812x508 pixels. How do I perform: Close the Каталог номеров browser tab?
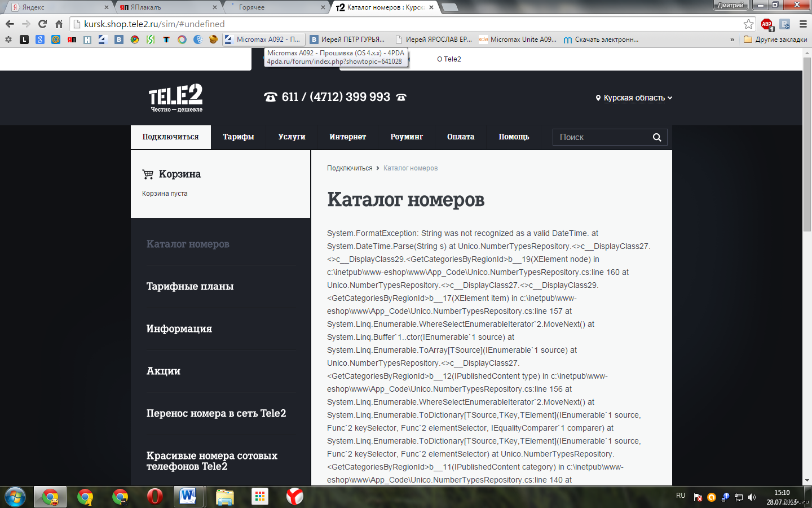[431, 7]
